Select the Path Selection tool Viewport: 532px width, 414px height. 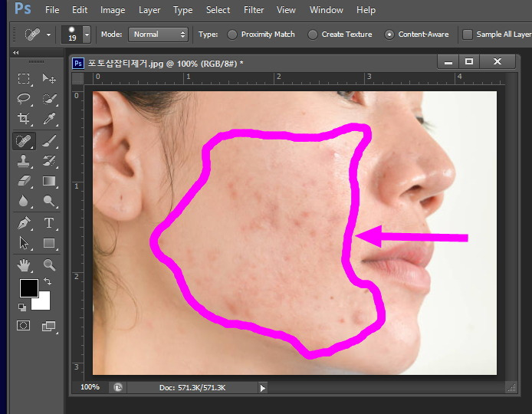click(24, 243)
